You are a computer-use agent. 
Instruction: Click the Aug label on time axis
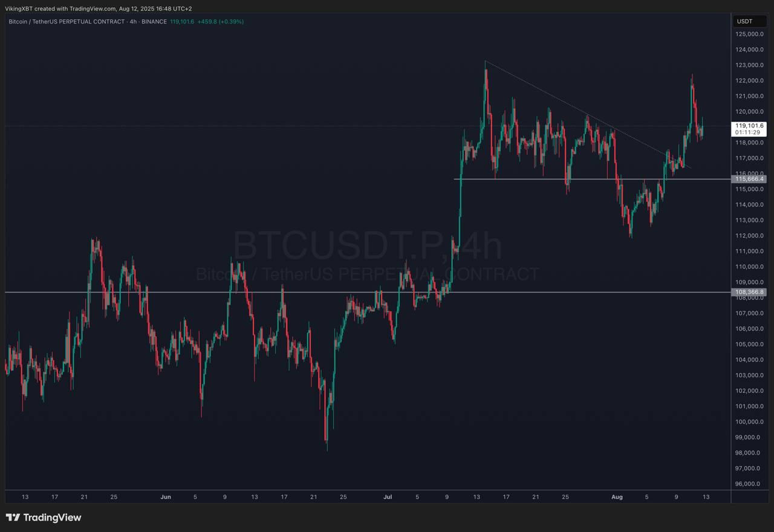coord(616,497)
